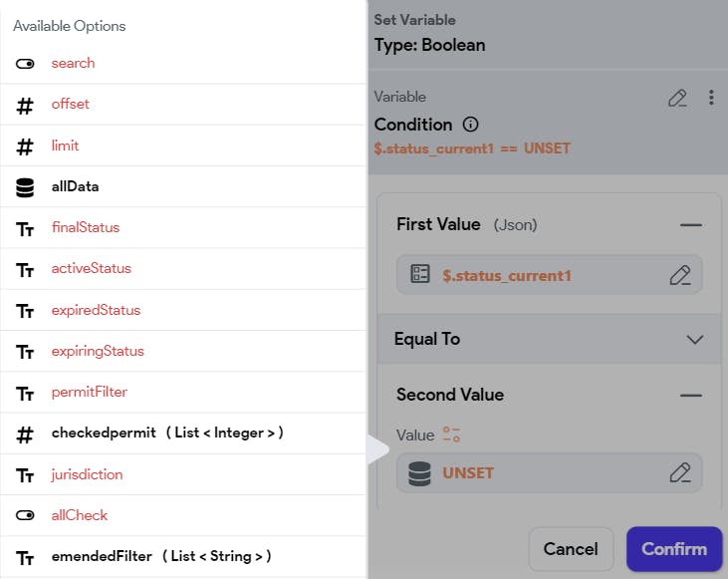
Task: Collapse the First Value section
Action: [691, 225]
